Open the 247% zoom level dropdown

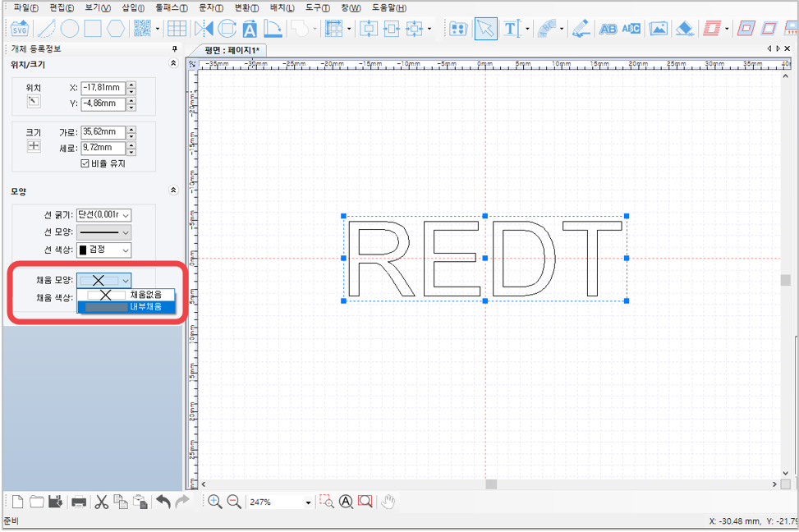coord(308,502)
